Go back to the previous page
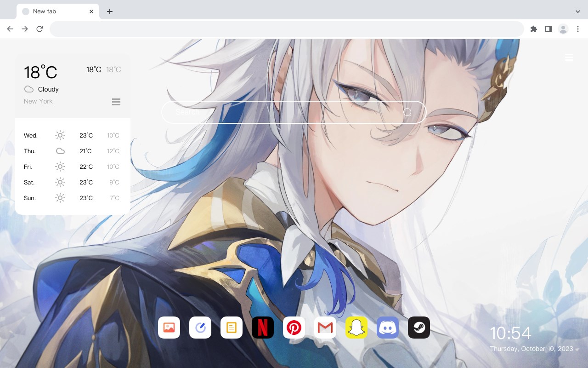This screenshot has width=588, height=368. coord(10,29)
